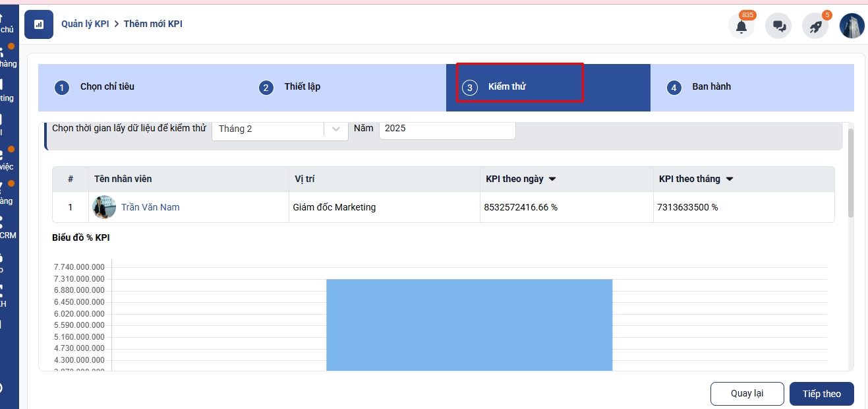Click Quản lý KPI breadcrumb link
This screenshot has height=409, width=868.
click(85, 24)
